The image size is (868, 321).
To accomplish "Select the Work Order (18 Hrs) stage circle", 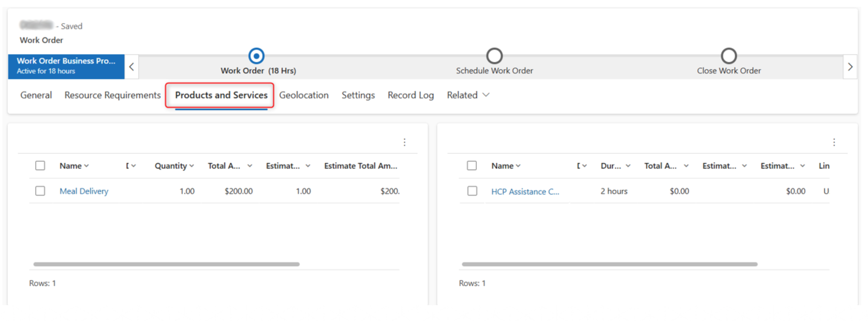I will [x=256, y=56].
